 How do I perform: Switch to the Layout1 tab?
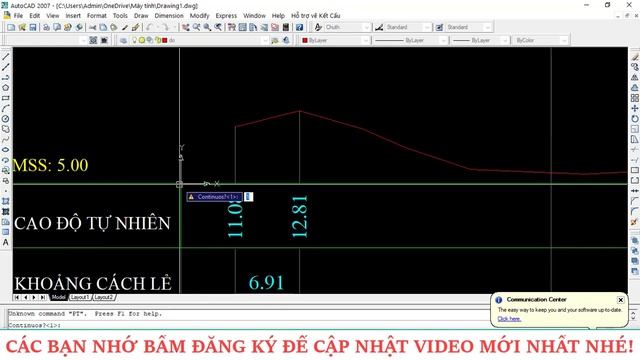(x=80, y=297)
